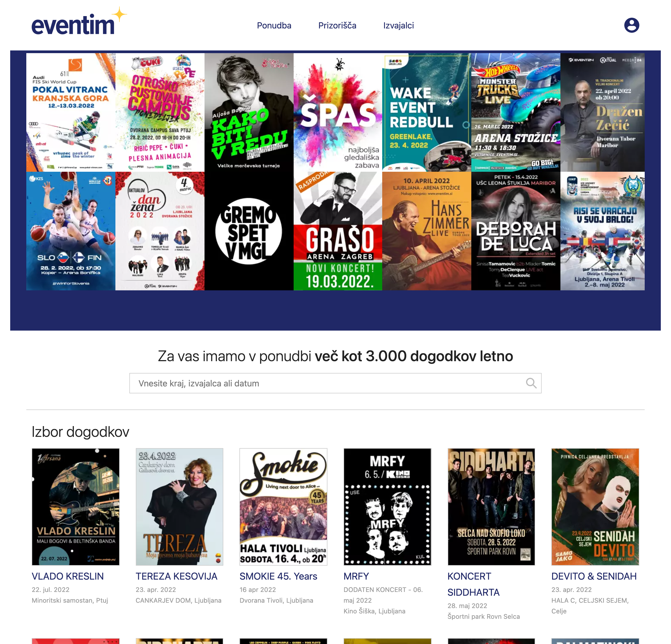Go to the Izvajalci page
Screen dimensions: 671x644
[x=399, y=25]
